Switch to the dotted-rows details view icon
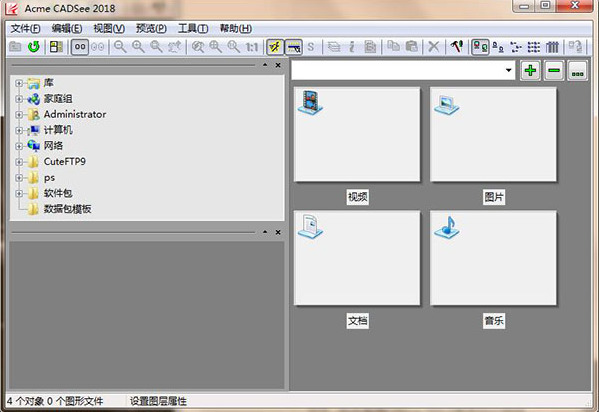 pyautogui.click(x=534, y=47)
